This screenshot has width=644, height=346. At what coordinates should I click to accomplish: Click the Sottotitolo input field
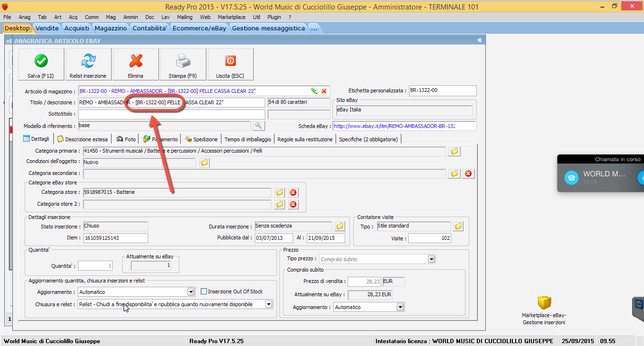click(171, 114)
